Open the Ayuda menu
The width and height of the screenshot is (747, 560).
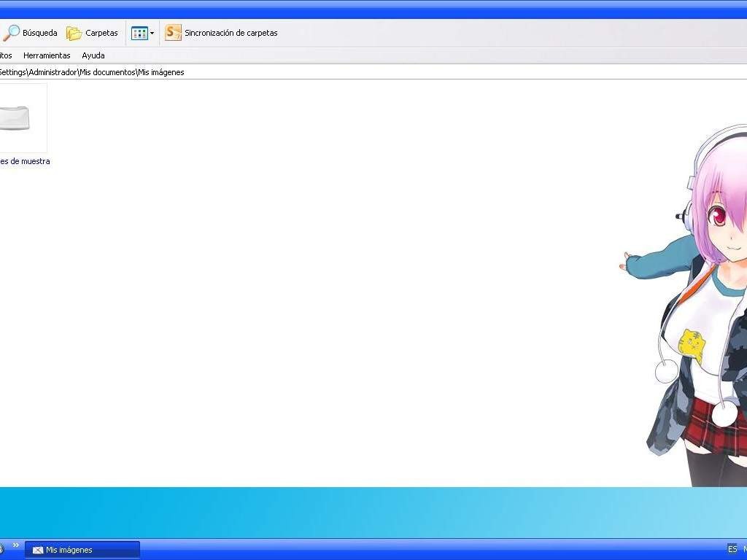[93, 55]
